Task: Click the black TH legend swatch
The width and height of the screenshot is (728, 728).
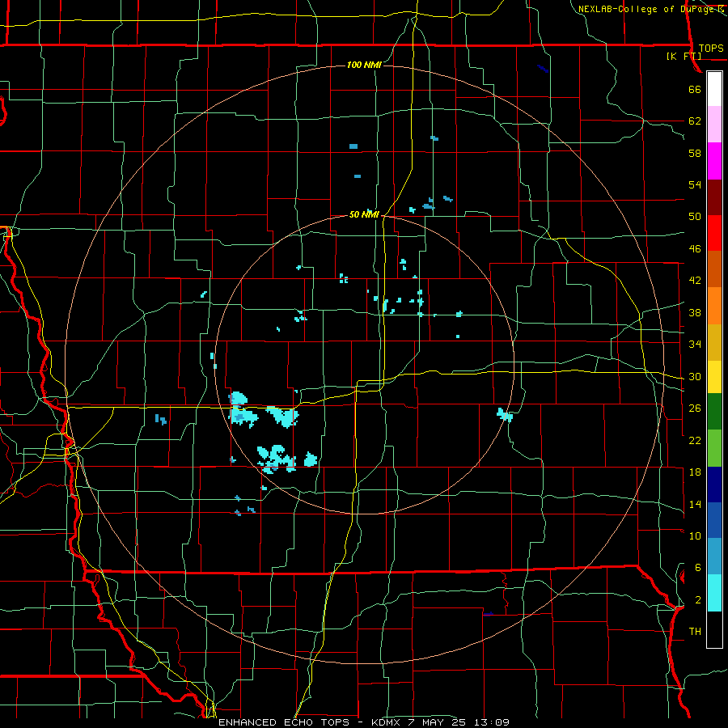Action: click(714, 629)
